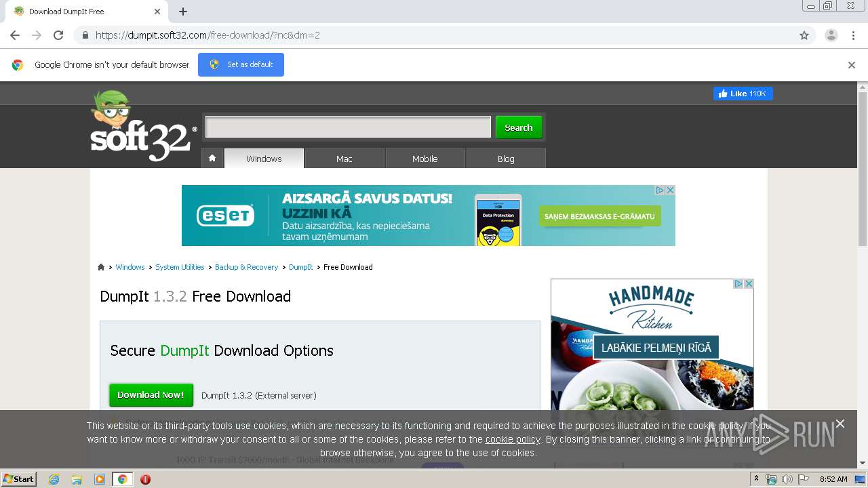The image size is (868, 488).
Task: Close Handmade Kitchen ad with X
Action: point(749,284)
